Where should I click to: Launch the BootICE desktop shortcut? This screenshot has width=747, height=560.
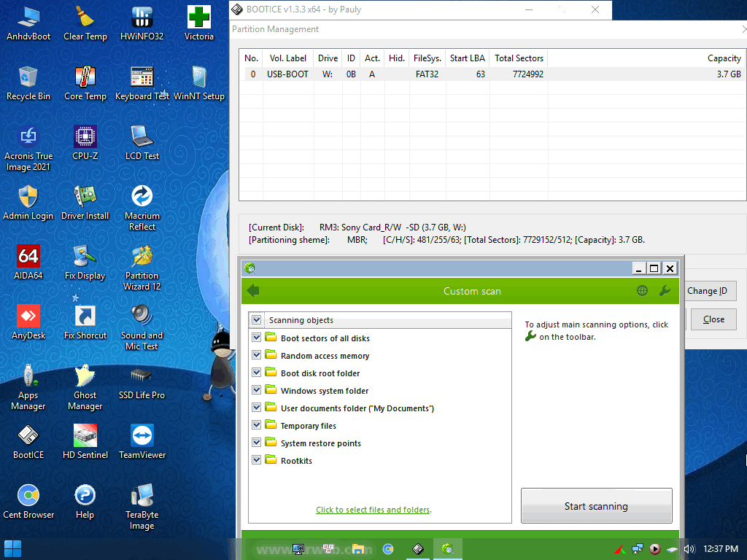[28, 442]
